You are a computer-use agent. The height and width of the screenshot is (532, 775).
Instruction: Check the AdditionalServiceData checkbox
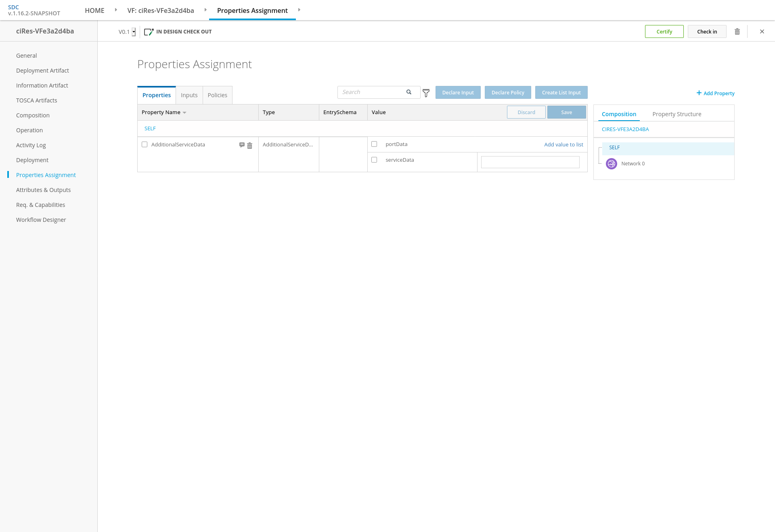pyautogui.click(x=145, y=144)
